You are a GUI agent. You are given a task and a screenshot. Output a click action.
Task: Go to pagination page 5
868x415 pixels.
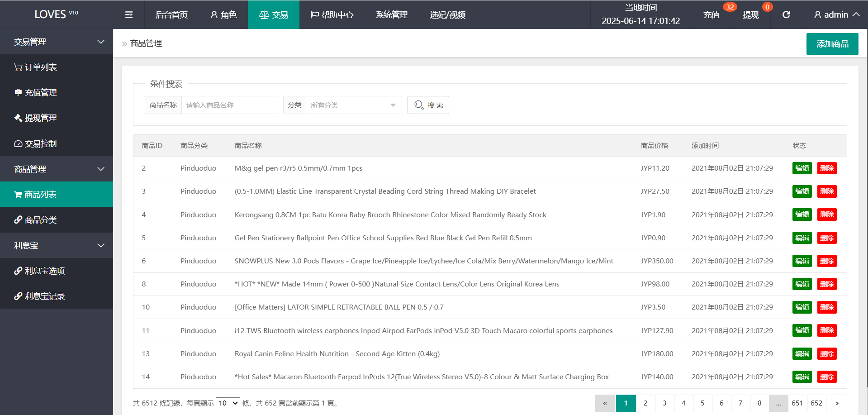(702, 403)
